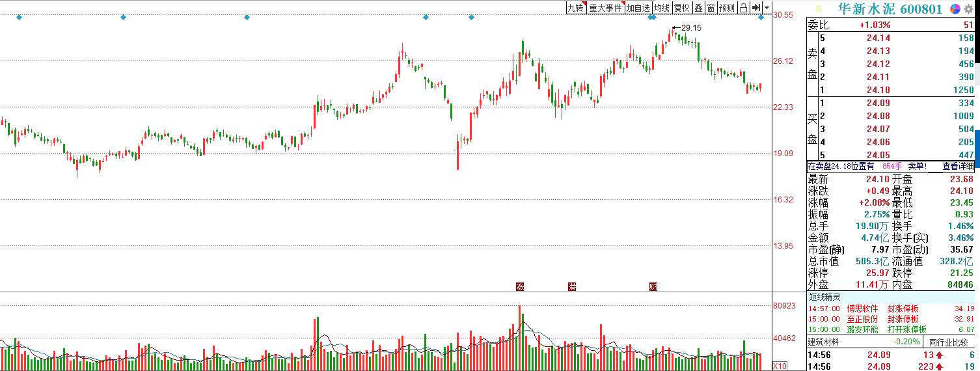Click the 最新 price value 24.10

pos(878,179)
